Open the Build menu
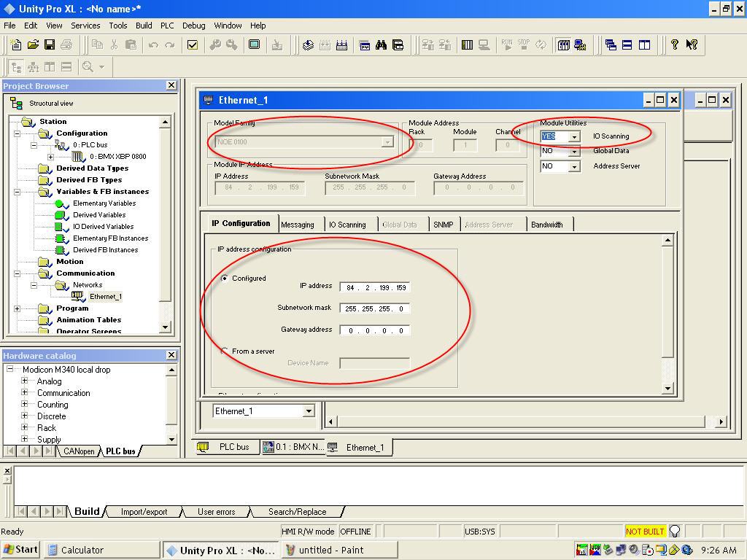Image resolution: width=747 pixels, height=560 pixels. 144,26
